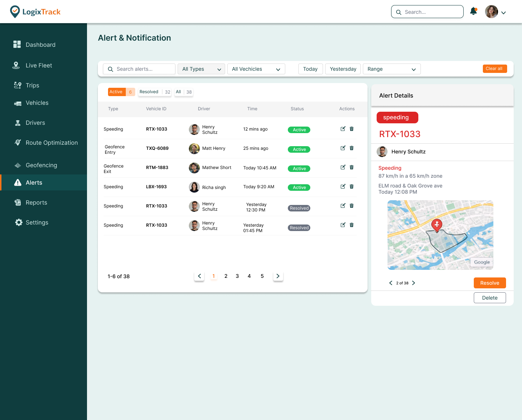Click the Clear all filters button
Screen dimensions: 522x420
pyautogui.click(x=494, y=69)
